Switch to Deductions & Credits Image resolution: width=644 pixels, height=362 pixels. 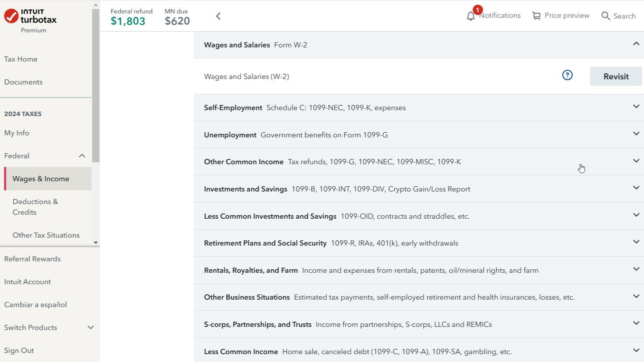tap(35, 206)
